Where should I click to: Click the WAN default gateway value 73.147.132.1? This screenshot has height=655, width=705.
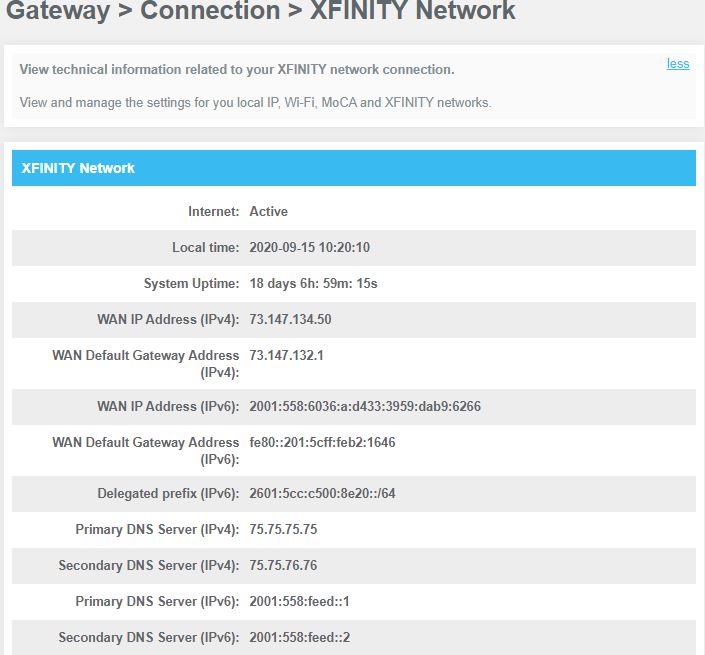pyautogui.click(x=287, y=356)
